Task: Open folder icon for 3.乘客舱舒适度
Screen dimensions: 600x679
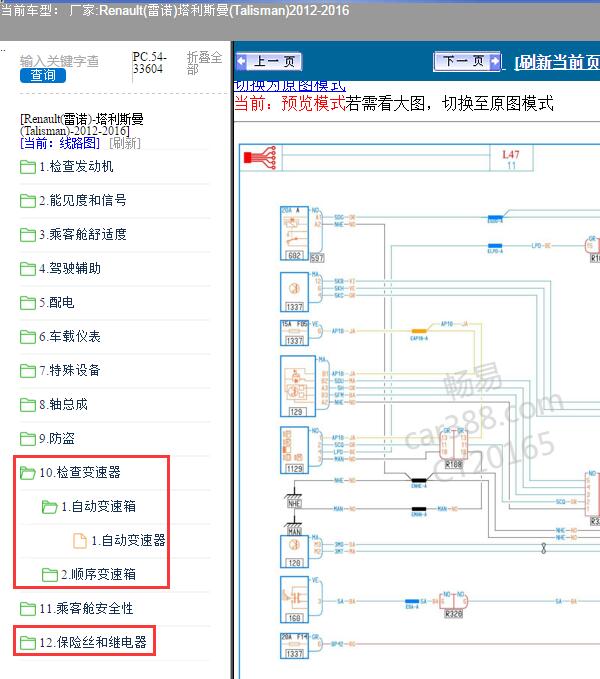Action: pyautogui.click(x=28, y=235)
